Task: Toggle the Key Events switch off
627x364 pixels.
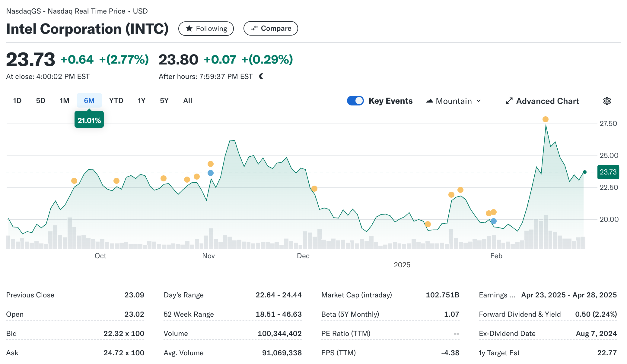Action: 355,101
